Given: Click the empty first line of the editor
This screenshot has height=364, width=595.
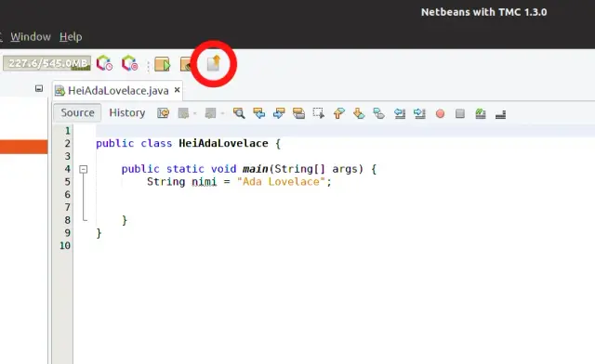Looking at the screenshot, I should 345,131.
